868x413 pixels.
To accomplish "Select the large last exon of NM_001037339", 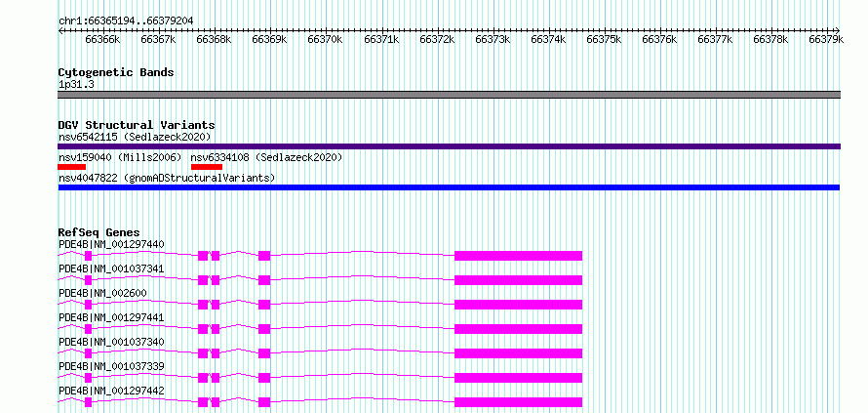I will click(x=518, y=378).
